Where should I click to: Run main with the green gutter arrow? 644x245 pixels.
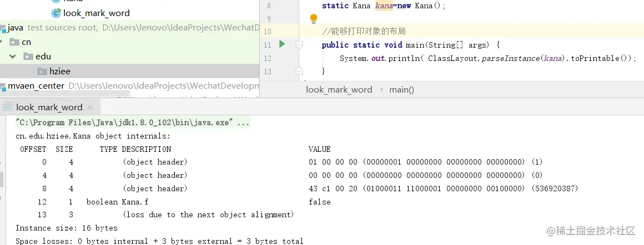[282, 44]
